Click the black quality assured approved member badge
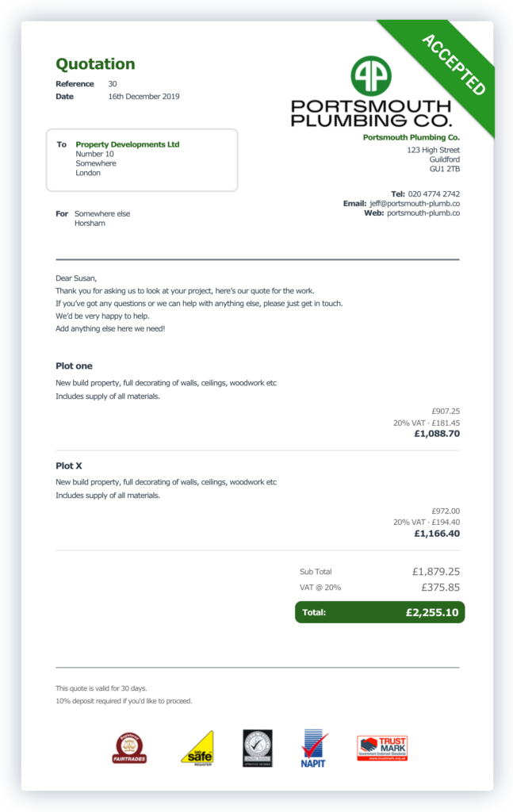This screenshot has height=812, width=513. tap(257, 749)
